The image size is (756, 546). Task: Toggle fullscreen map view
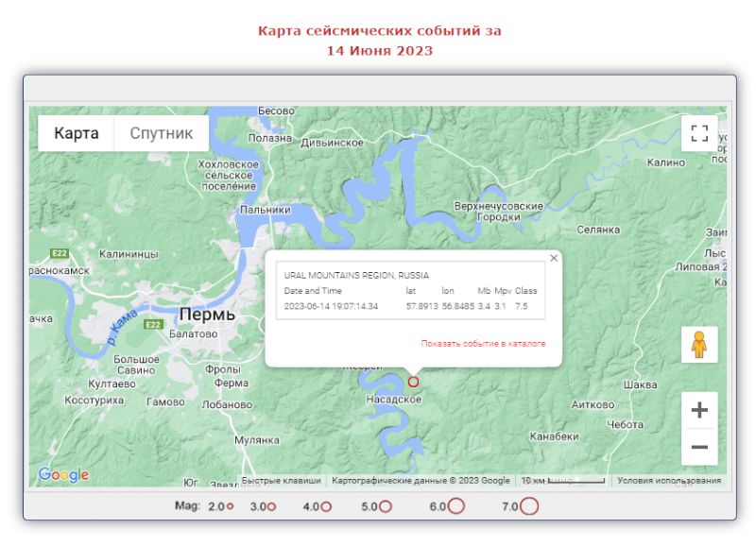699,133
